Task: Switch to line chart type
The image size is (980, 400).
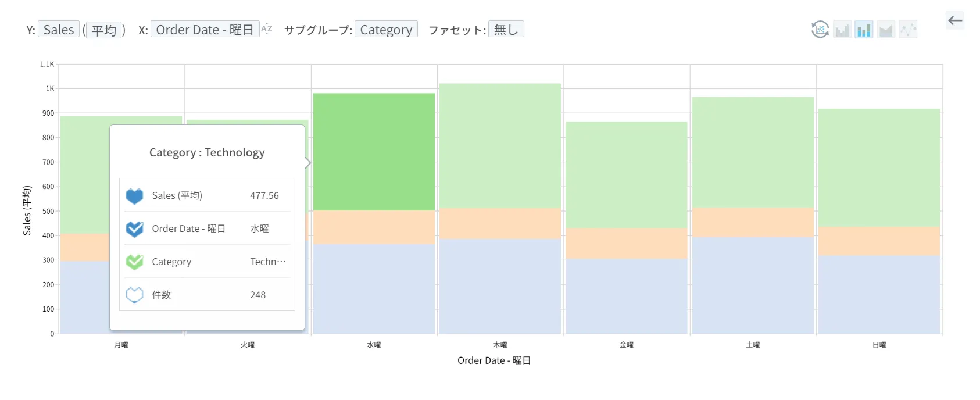Action: click(908, 29)
